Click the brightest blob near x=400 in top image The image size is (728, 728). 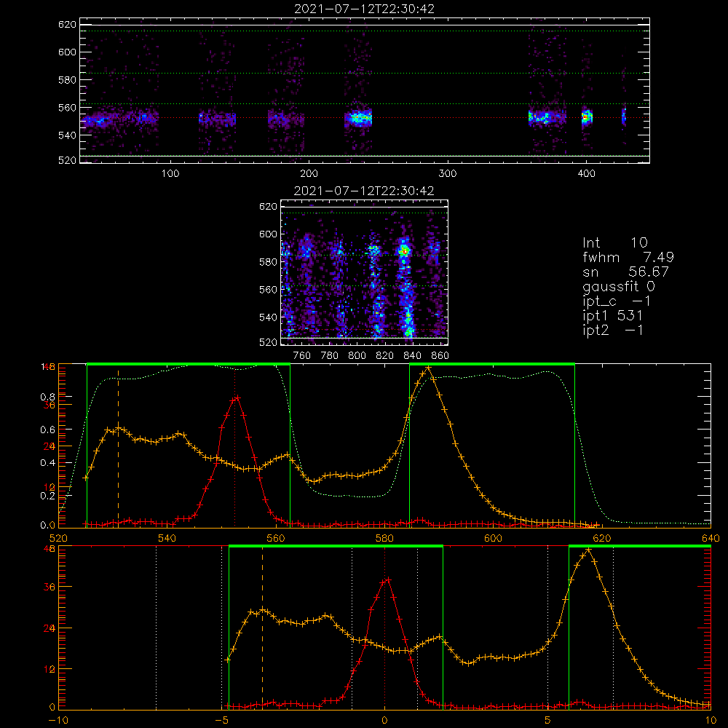587,117
